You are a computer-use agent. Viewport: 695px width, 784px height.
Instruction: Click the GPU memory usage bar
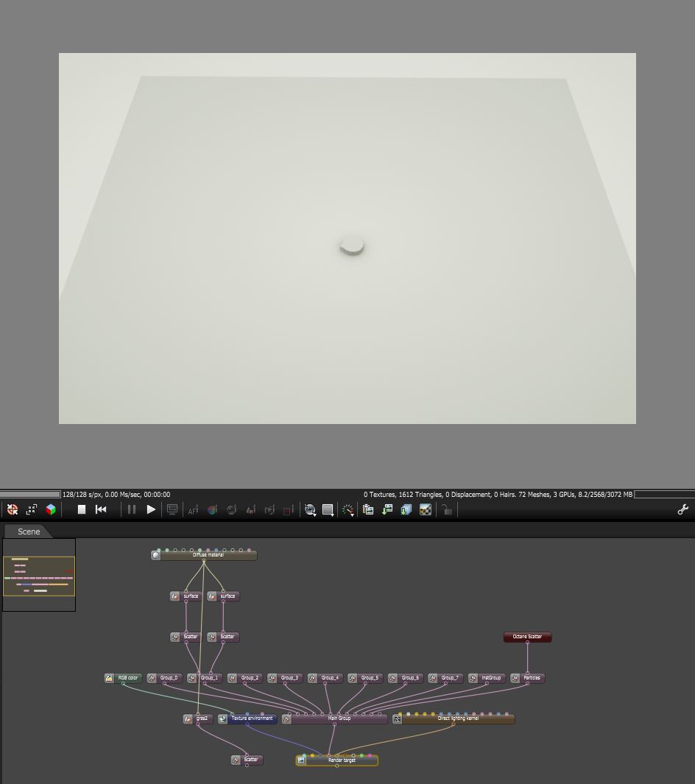click(x=663, y=495)
